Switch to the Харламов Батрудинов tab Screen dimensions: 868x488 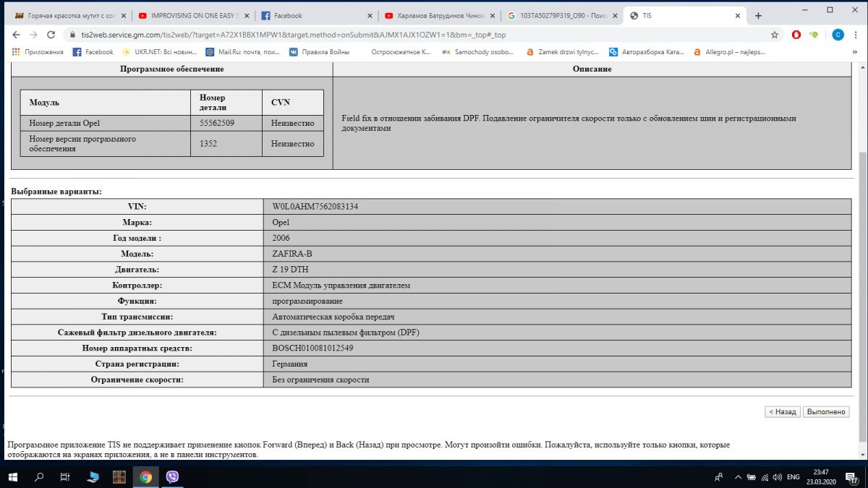coord(438,15)
